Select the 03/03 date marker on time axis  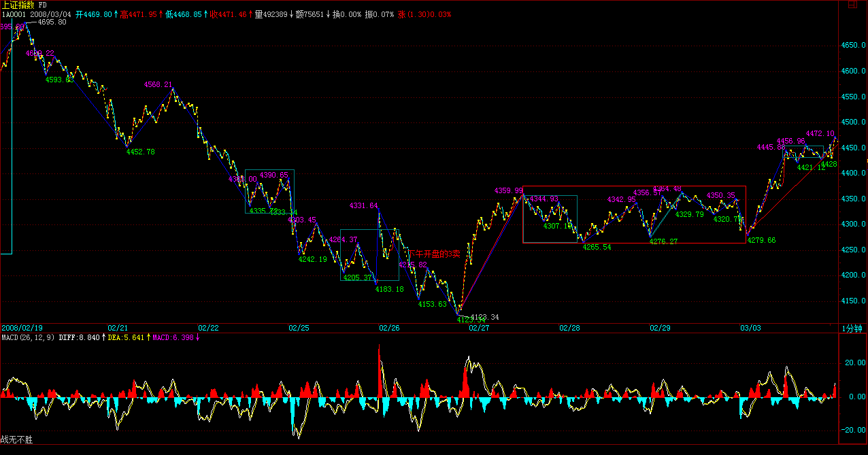coord(750,328)
